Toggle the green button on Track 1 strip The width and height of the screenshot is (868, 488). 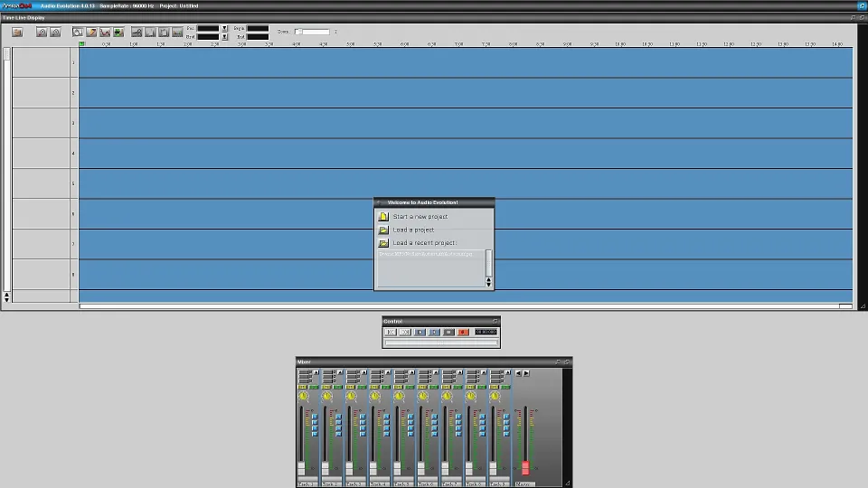[x=313, y=387]
